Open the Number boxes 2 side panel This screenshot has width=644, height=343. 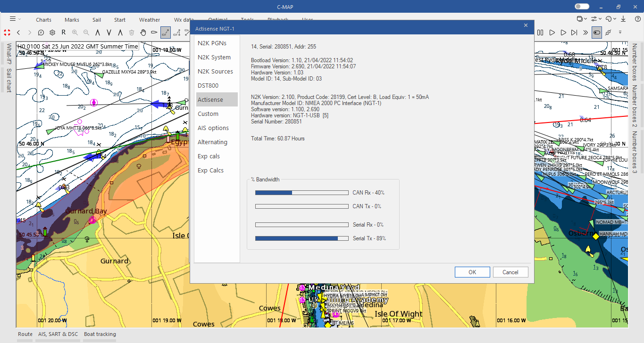(x=635, y=106)
